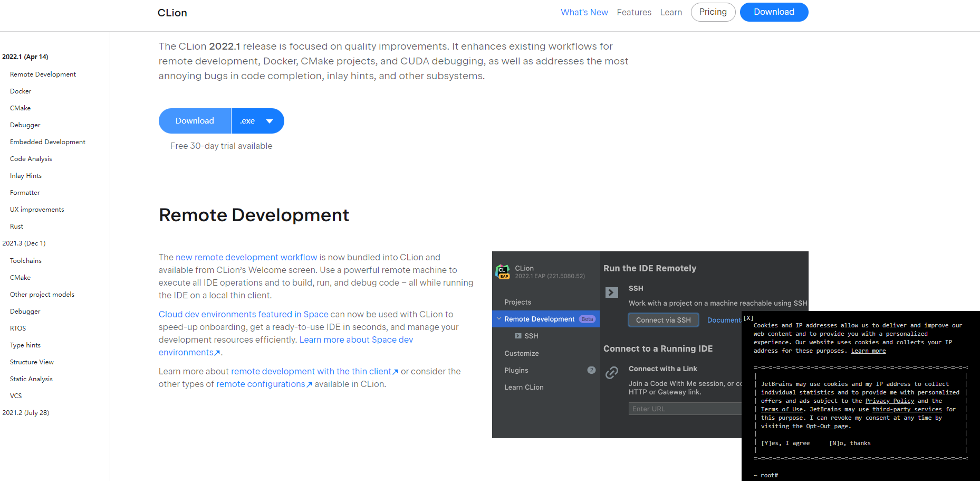The height and width of the screenshot is (481, 980).
Task: Open new remote development workflow link
Action: (x=246, y=257)
